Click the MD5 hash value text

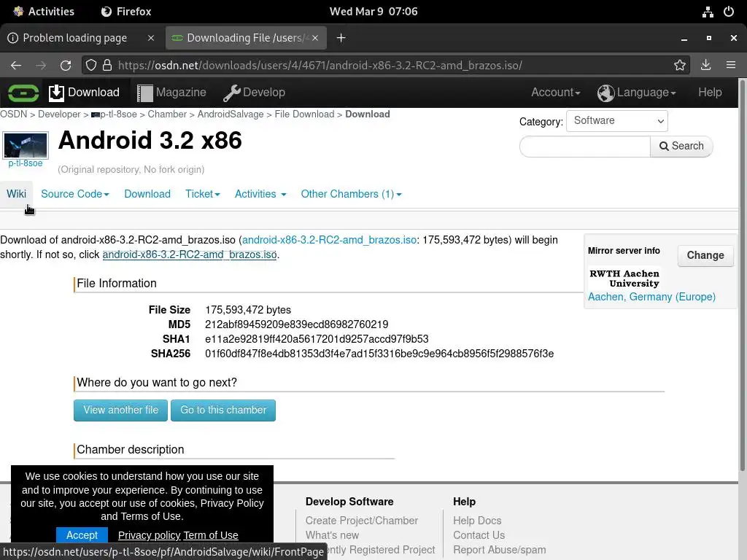click(296, 324)
